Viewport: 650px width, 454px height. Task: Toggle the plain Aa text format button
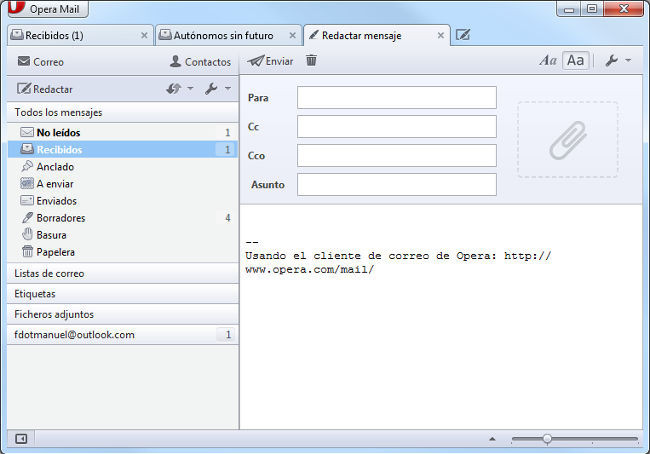tap(575, 61)
